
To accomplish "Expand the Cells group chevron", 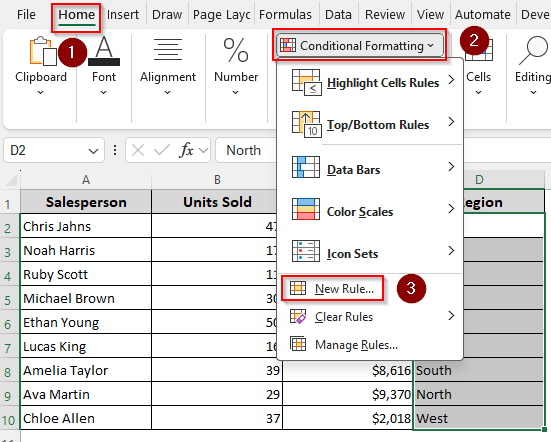I will click(478, 93).
